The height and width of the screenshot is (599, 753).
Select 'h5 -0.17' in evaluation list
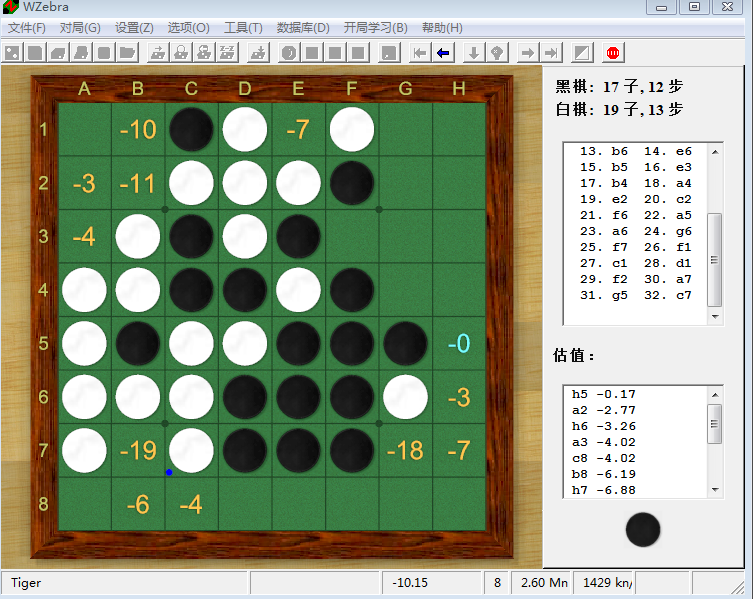click(604, 394)
